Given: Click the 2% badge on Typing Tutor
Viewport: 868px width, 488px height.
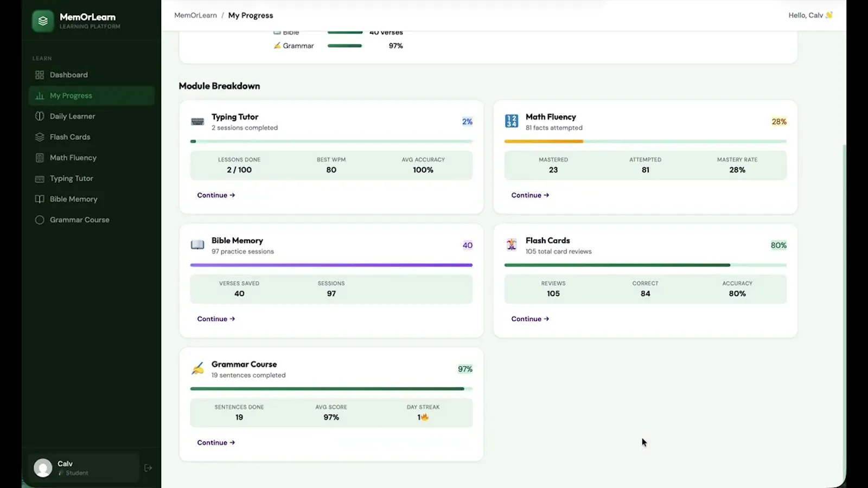Looking at the screenshot, I should coord(467,121).
